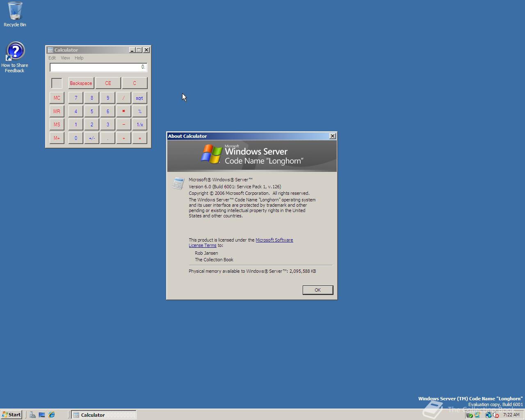Click Calculator title bar system icon
Image resolution: width=525 pixels, height=420 pixels.
tap(50, 50)
